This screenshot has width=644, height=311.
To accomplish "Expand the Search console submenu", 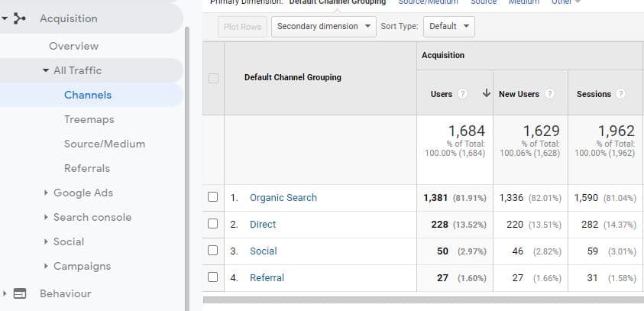I will (x=46, y=217).
